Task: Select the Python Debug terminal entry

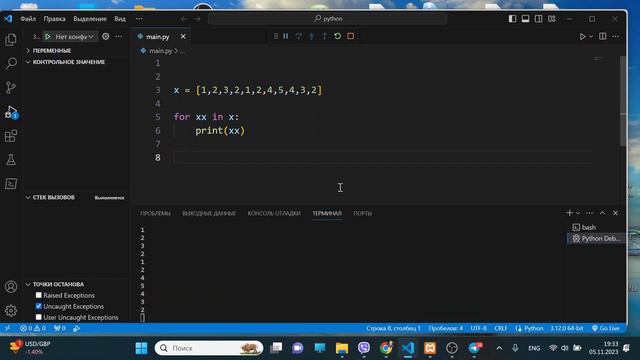Action: click(597, 238)
